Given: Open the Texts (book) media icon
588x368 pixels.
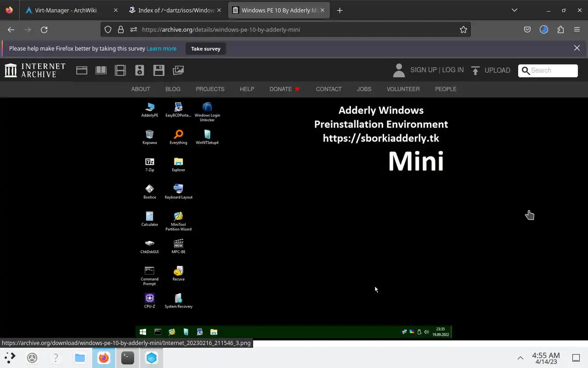Looking at the screenshot, I should coord(101,70).
